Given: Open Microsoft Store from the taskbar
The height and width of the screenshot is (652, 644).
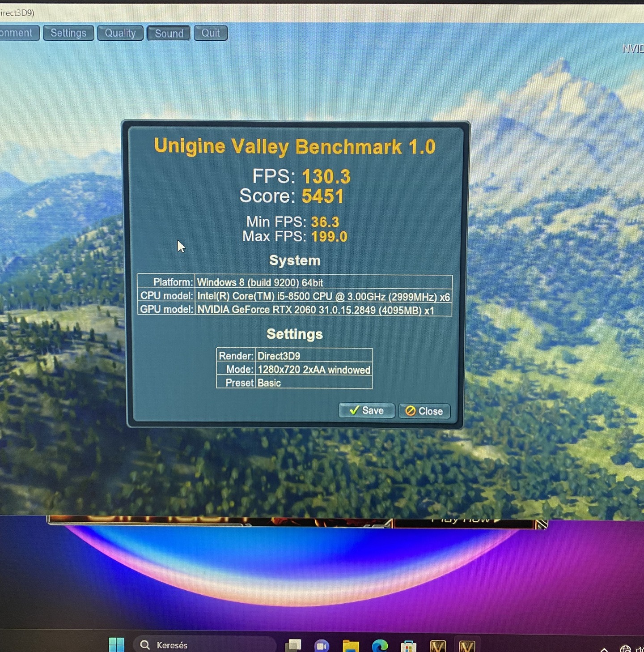Looking at the screenshot, I should point(408,646).
